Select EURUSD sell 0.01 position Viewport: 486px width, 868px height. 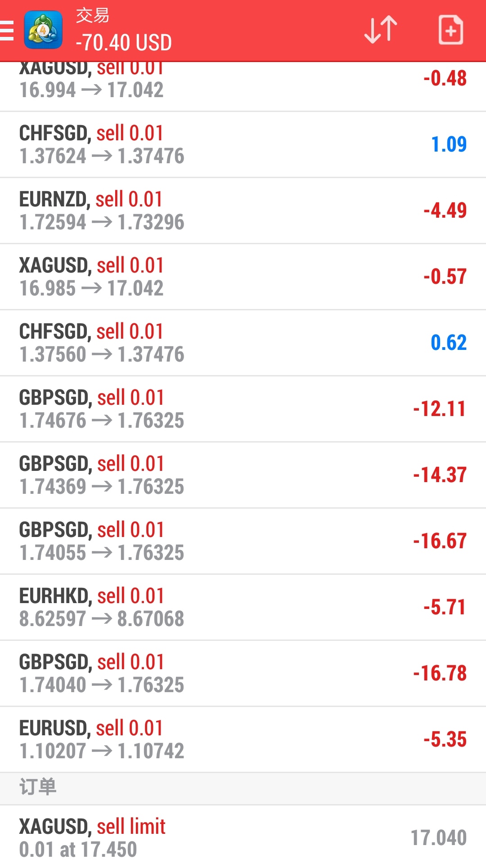[243, 739]
